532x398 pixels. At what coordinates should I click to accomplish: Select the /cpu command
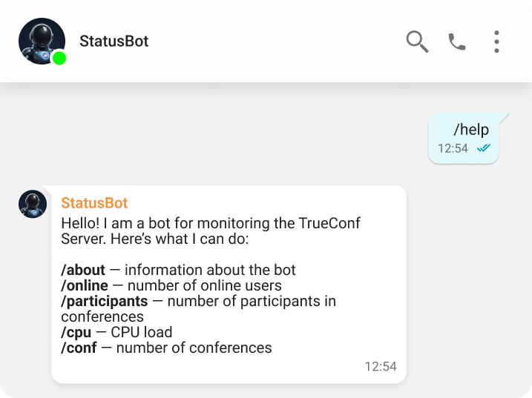(x=76, y=332)
